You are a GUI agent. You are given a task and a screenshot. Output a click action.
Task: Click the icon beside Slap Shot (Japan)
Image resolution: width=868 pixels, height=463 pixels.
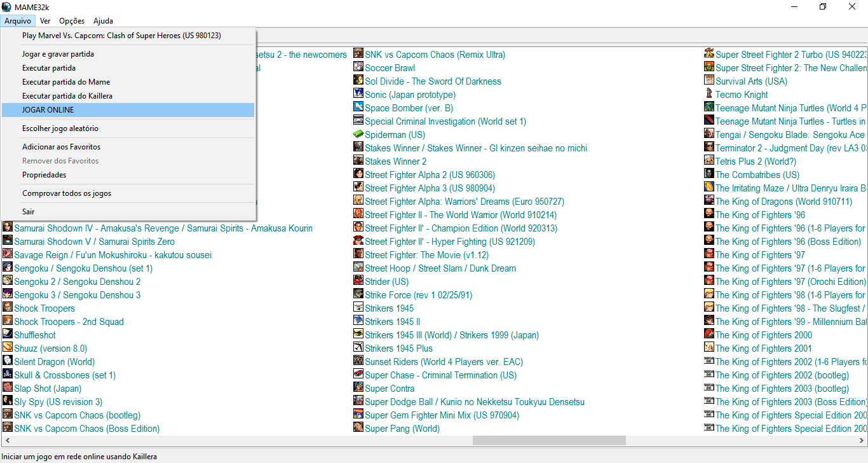coord(8,388)
